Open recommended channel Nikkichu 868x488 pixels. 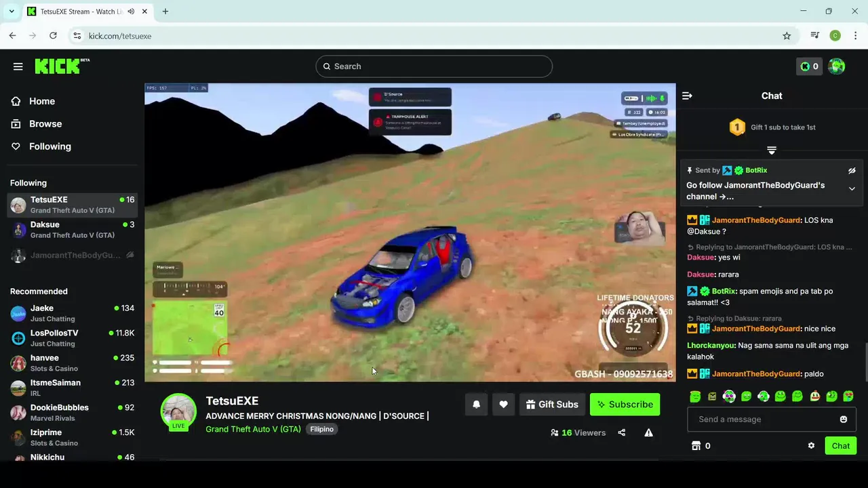click(72, 457)
